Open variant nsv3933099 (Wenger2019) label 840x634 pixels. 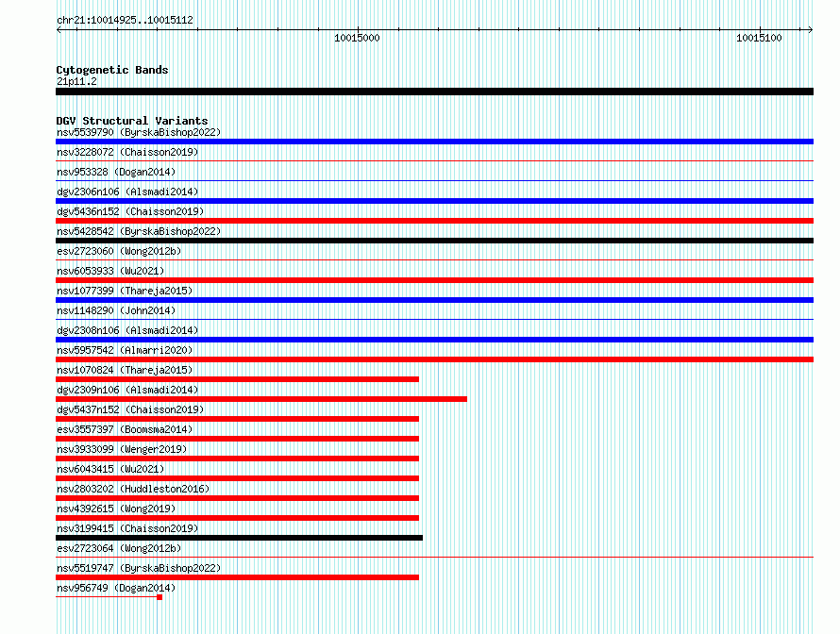122,449
